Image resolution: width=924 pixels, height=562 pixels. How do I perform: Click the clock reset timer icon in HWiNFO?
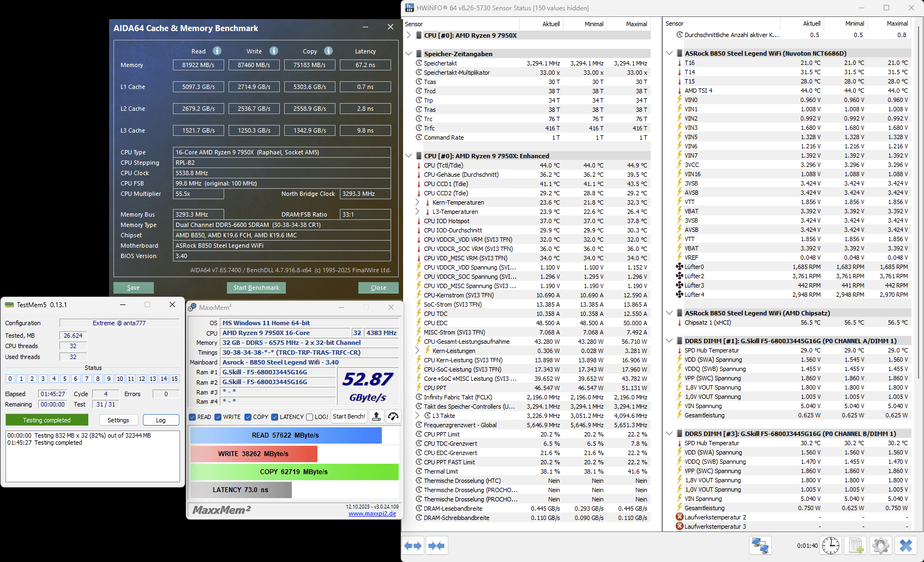pyautogui.click(x=831, y=546)
